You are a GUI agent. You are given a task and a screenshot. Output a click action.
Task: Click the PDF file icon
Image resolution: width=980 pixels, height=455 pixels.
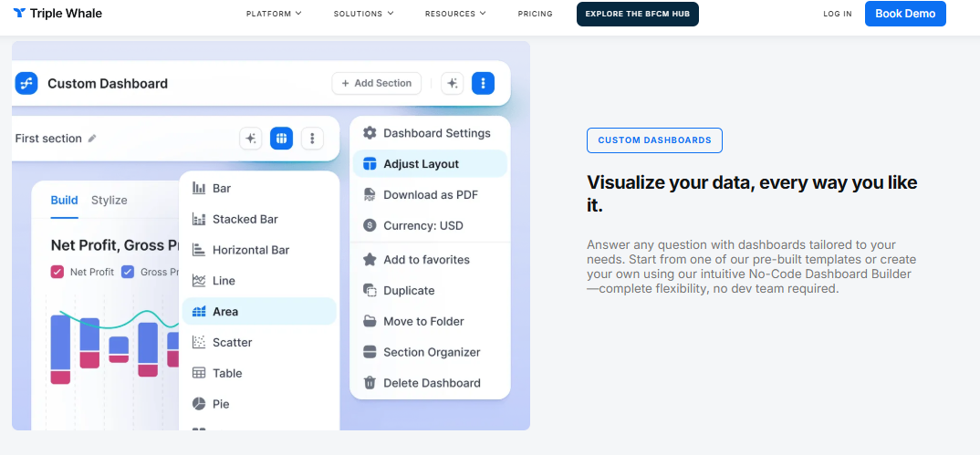pos(370,195)
